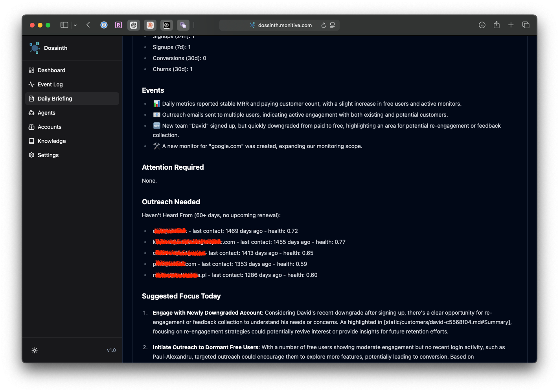Toggle the light/dark theme sun icon

[35, 350]
